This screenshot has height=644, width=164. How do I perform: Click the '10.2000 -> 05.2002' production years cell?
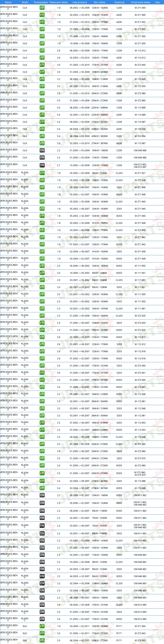pyautogui.click(x=80, y=273)
